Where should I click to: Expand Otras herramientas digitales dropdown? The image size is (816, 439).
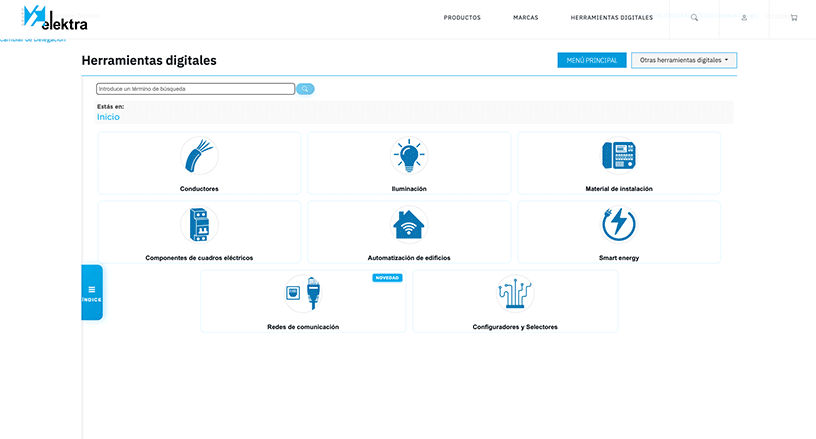684,61
